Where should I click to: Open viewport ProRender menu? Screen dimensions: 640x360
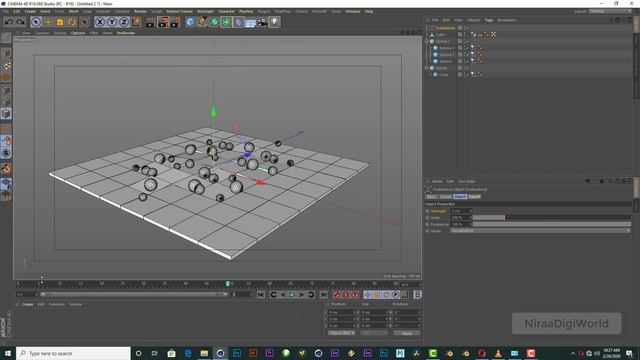(x=126, y=33)
